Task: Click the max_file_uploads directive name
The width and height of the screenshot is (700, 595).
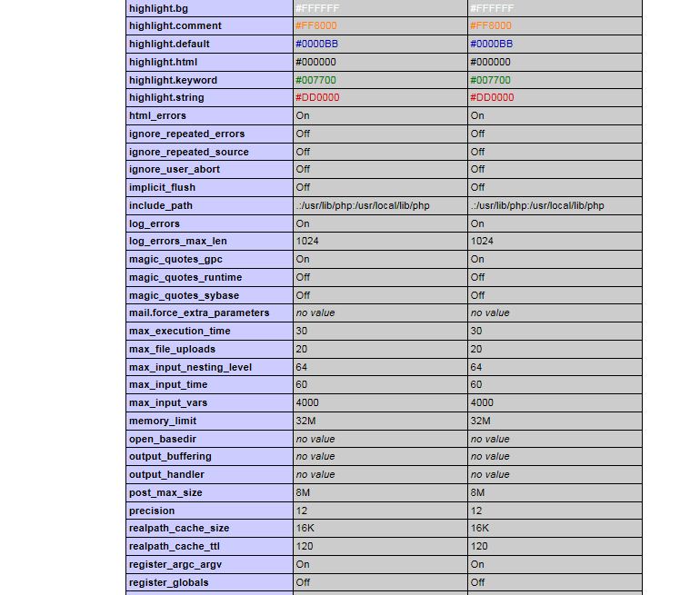Action: coord(173,349)
